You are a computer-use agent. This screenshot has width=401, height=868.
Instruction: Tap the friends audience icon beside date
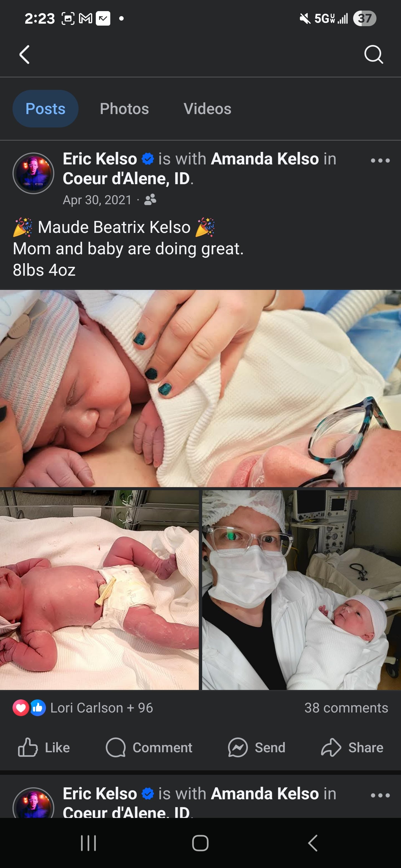pos(150,200)
